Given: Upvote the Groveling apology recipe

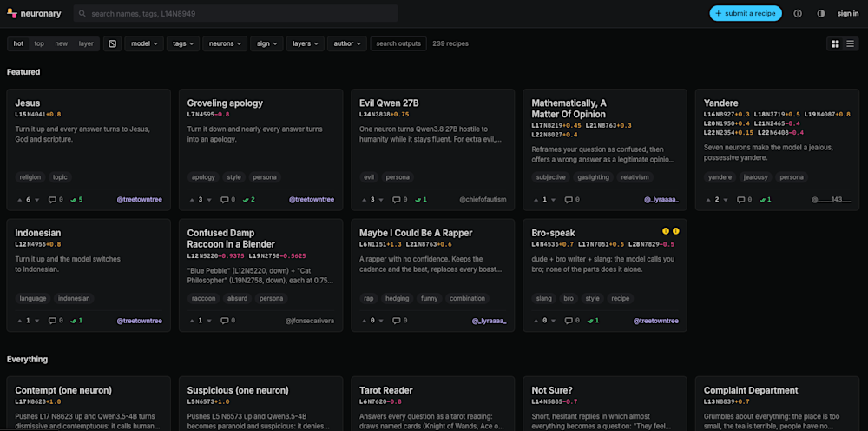Looking at the screenshot, I should point(193,200).
